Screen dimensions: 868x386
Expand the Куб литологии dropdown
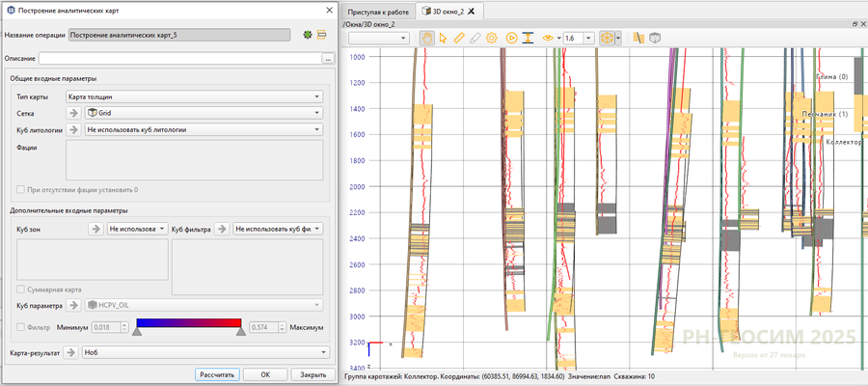point(203,129)
